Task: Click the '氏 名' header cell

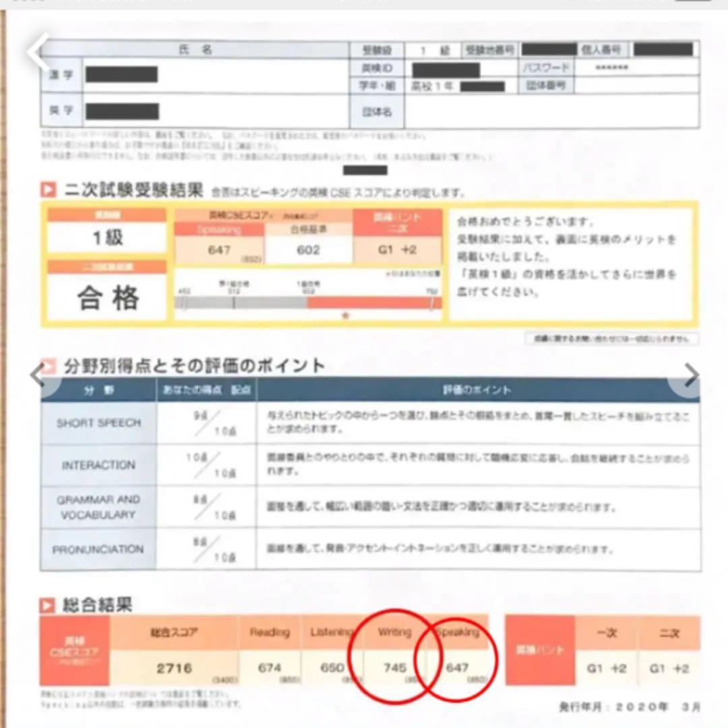Action: click(x=195, y=50)
